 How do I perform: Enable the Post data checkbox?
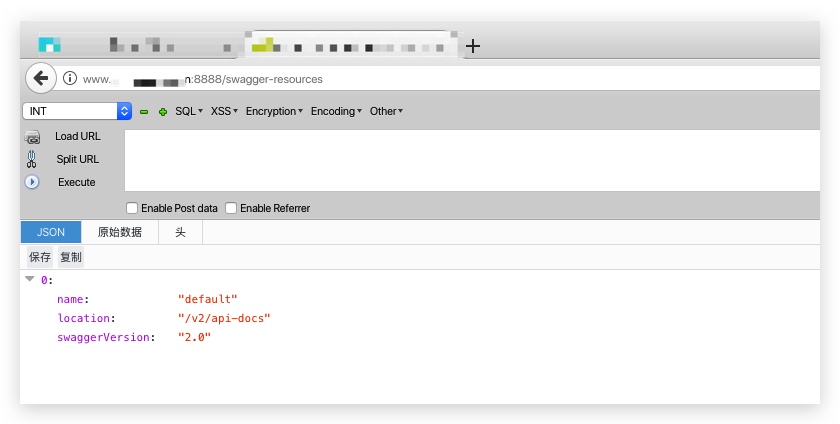click(x=132, y=208)
